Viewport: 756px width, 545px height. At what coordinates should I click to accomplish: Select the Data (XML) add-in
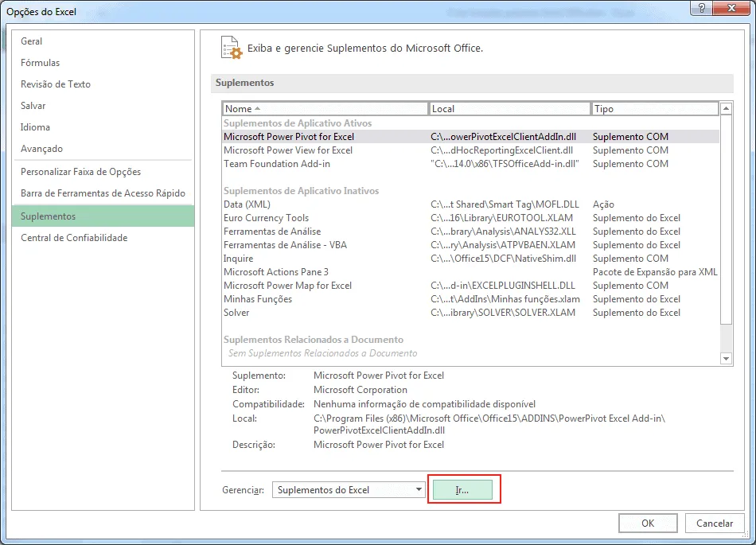pyautogui.click(x=470, y=204)
